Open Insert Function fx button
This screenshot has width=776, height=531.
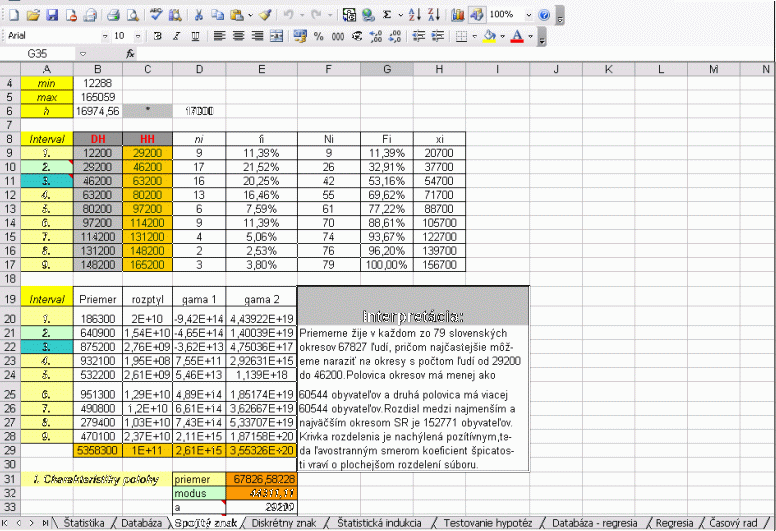tap(130, 53)
